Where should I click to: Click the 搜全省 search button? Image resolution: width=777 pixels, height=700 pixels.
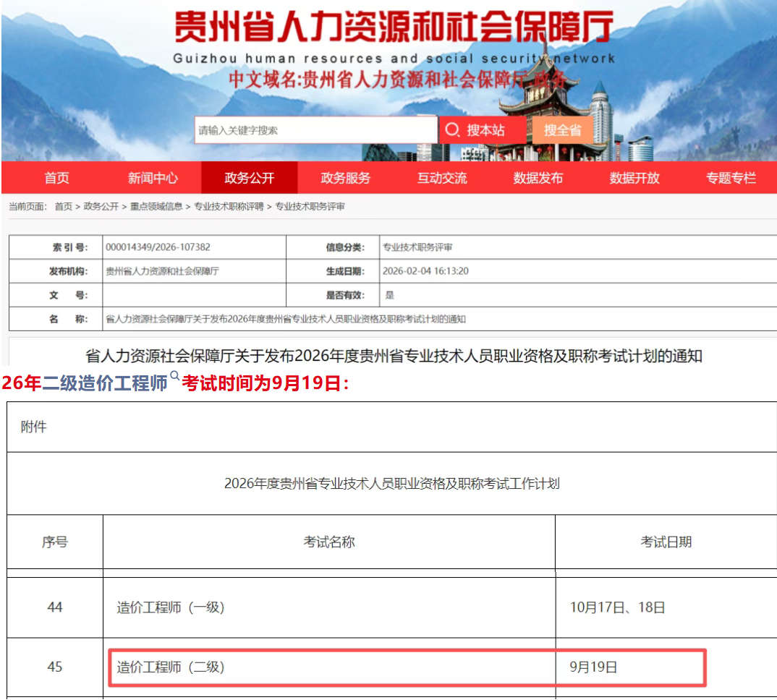564,129
